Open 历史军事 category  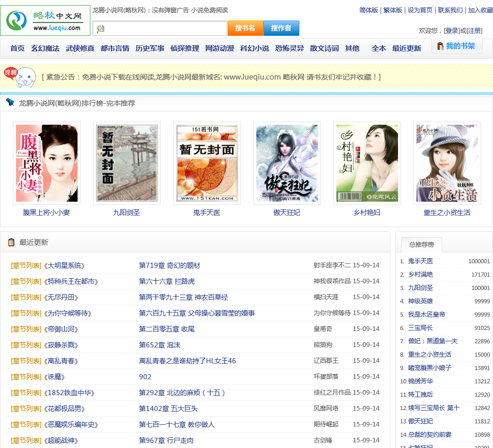pos(150,48)
